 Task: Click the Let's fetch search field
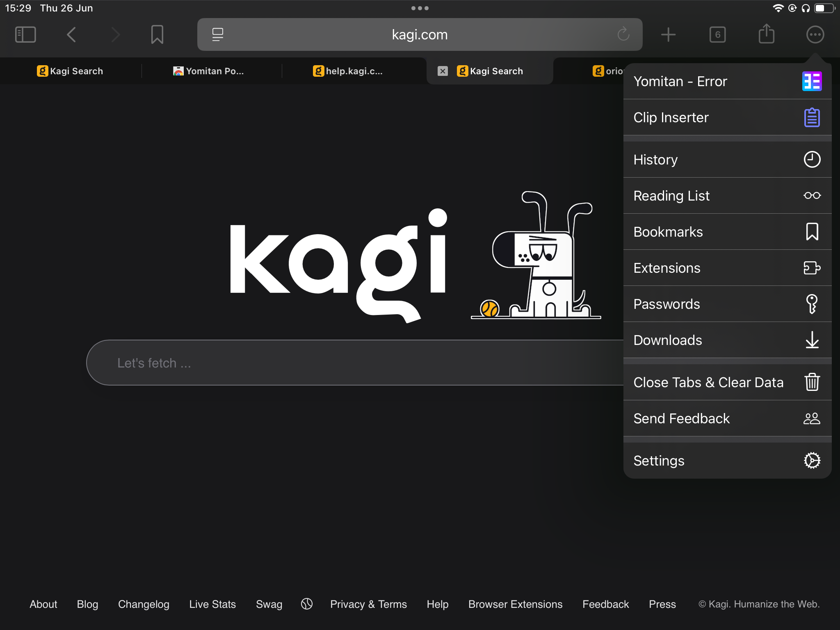pos(353,363)
